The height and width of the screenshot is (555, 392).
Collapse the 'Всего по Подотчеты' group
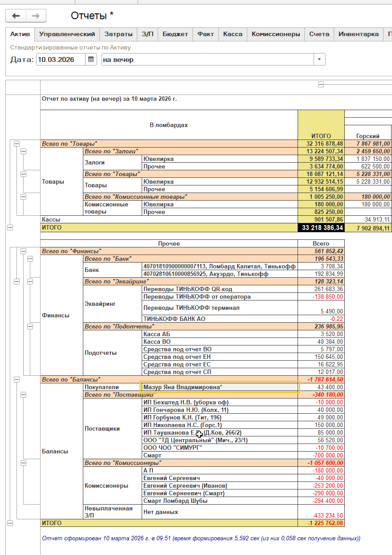pyautogui.click(x=30, y=326)
